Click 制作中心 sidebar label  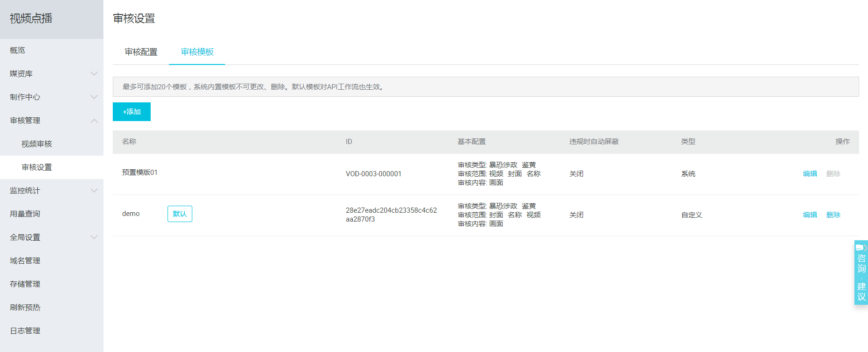point(25,97)
